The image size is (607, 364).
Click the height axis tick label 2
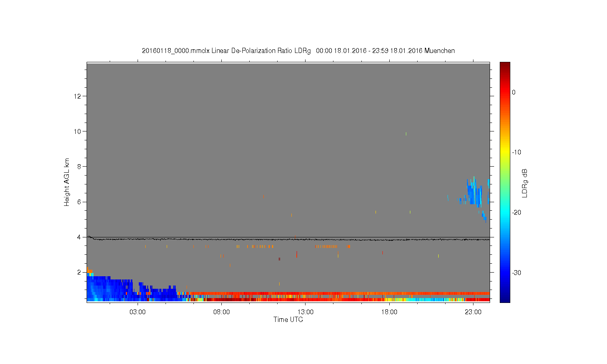pyautogui.click(x=80, y=272)
